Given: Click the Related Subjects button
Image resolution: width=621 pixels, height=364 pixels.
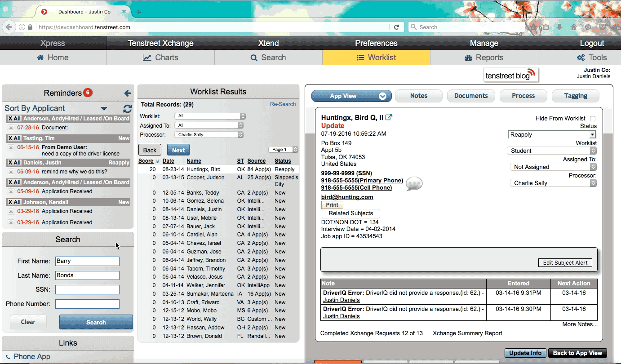Looking at the screenshot, I should pyautogui.click(x=350, y=213).
